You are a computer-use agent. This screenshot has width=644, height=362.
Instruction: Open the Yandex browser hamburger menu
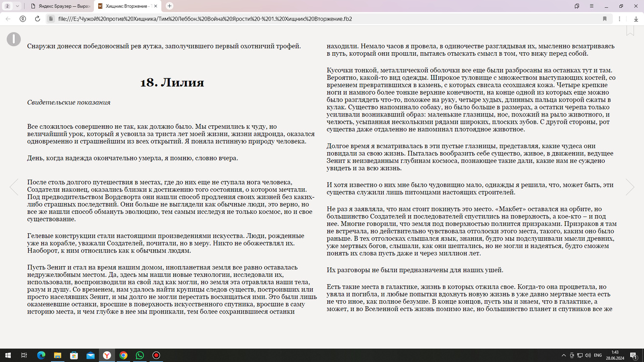tap(591, 6)
